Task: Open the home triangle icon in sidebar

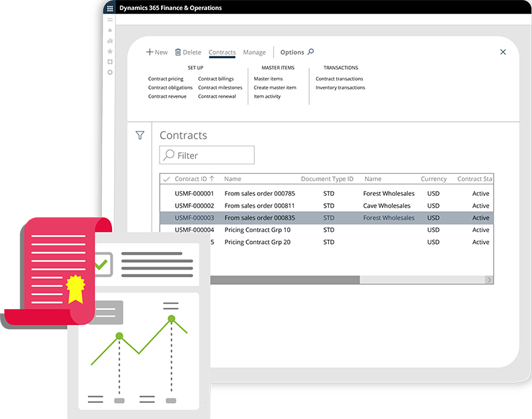Action: [110, 30]
